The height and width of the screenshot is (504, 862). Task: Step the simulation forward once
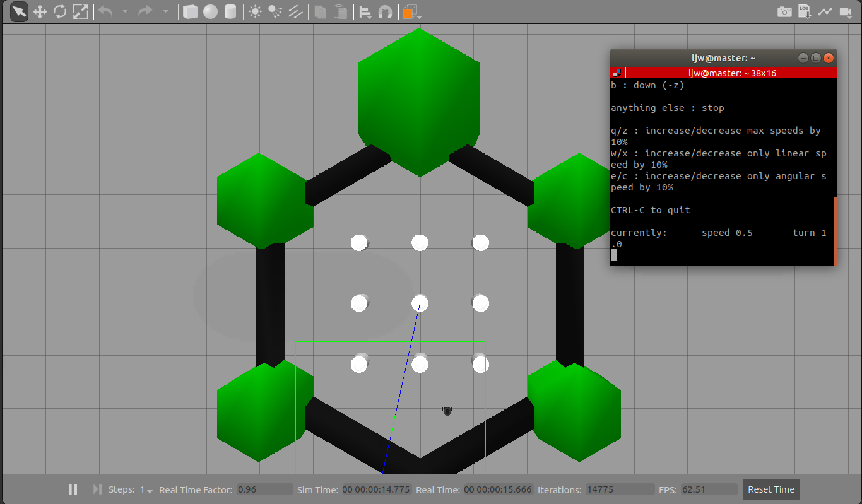pyautogui.click(x=97, y=489)
